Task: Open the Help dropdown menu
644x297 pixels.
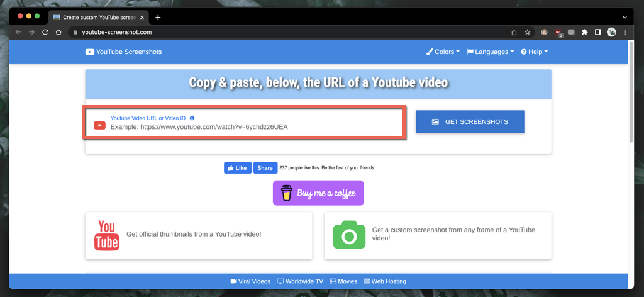Action: click(535, 52)
